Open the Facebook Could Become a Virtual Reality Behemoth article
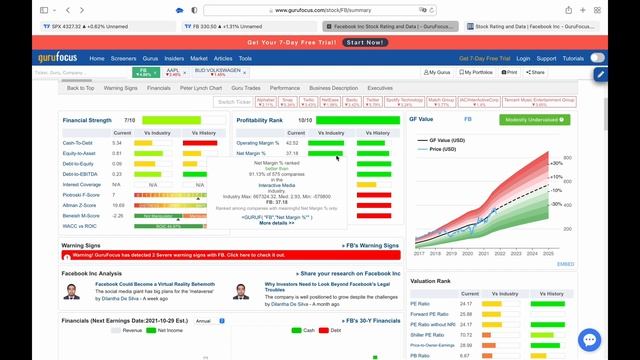The height and width of the screenshot is (360, 640). 155,284
